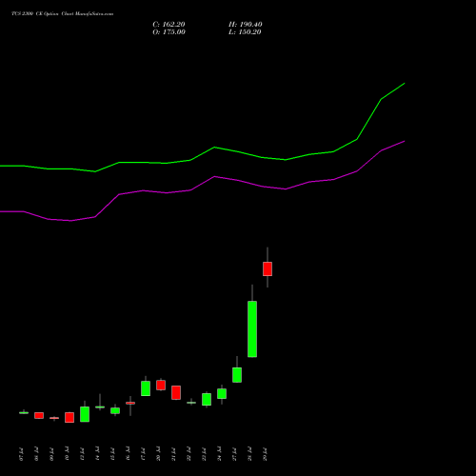Click the closing price value C: 162.20
Viewport: 476px width, 476px height.
pos(169,25)
